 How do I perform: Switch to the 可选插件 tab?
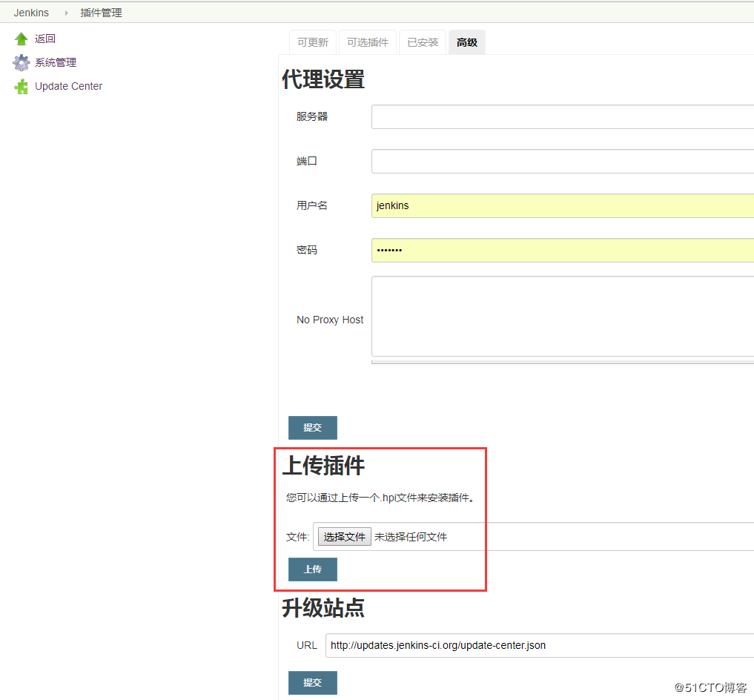368,42
